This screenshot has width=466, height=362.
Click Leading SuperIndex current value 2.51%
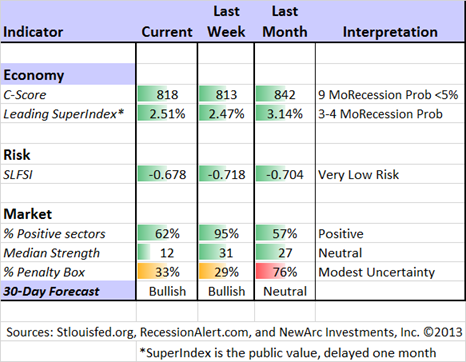167,114
